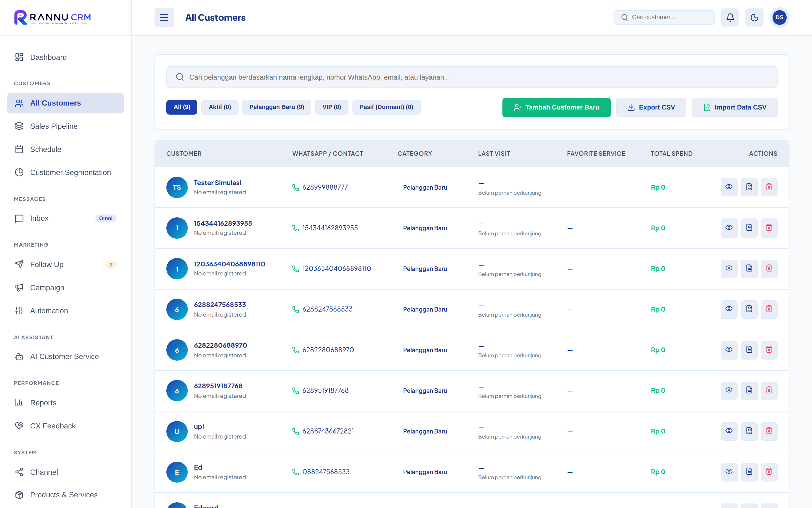
Task: Filter by VIP (0) tab
Action: (332, 107)
